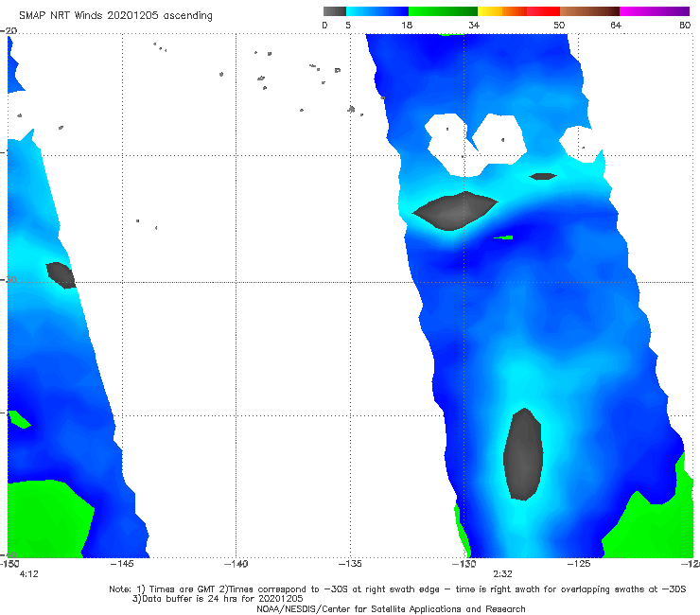
Task: Click the longitude label "-125"
Action: coord(579,564)
